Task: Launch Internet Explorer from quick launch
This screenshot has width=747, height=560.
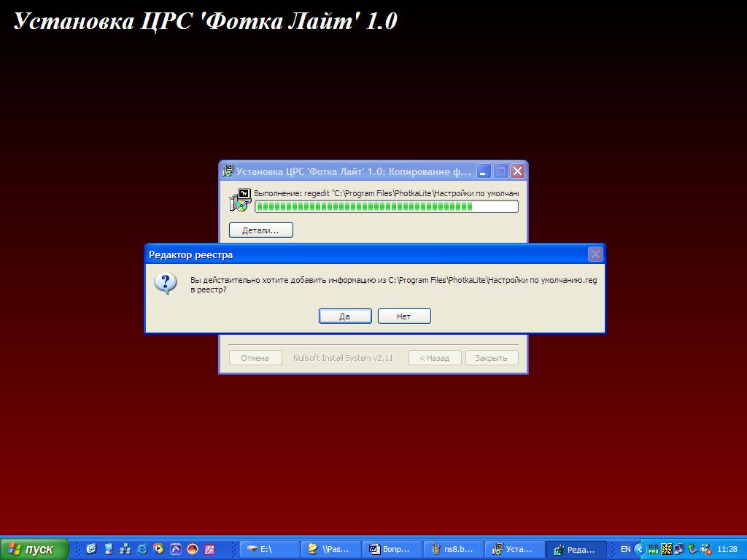Action: click(142, 549)
